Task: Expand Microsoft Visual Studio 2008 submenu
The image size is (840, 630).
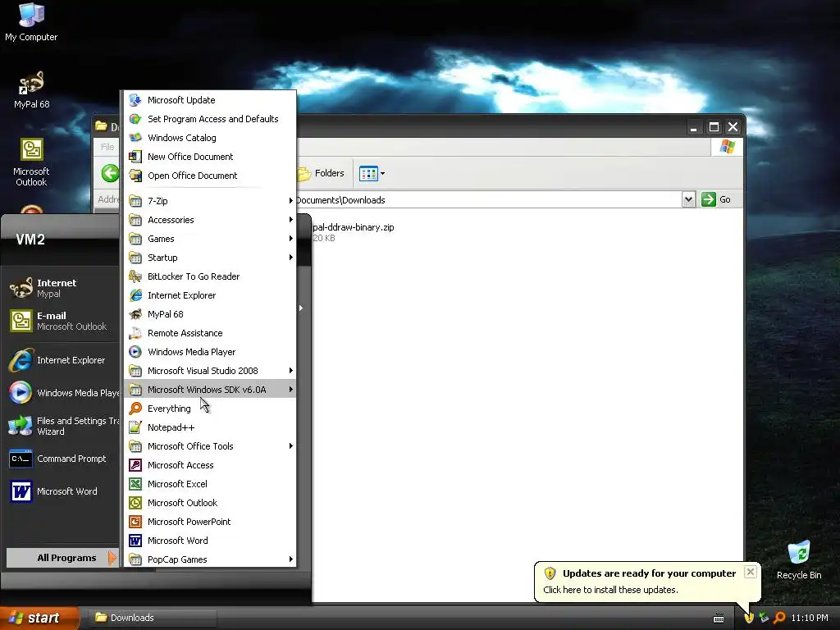Action: point(209,371)
